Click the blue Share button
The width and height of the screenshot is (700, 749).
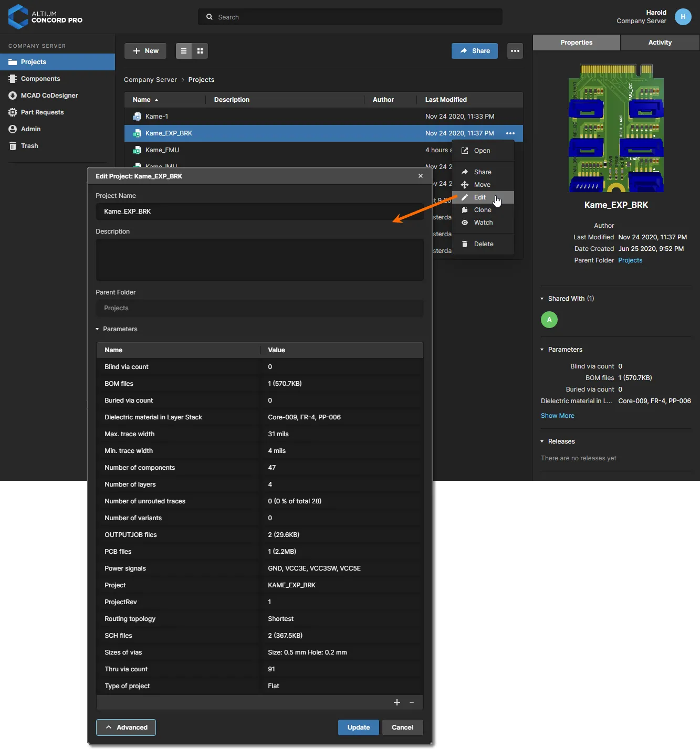pyautogui.click(x=475, y=51)
